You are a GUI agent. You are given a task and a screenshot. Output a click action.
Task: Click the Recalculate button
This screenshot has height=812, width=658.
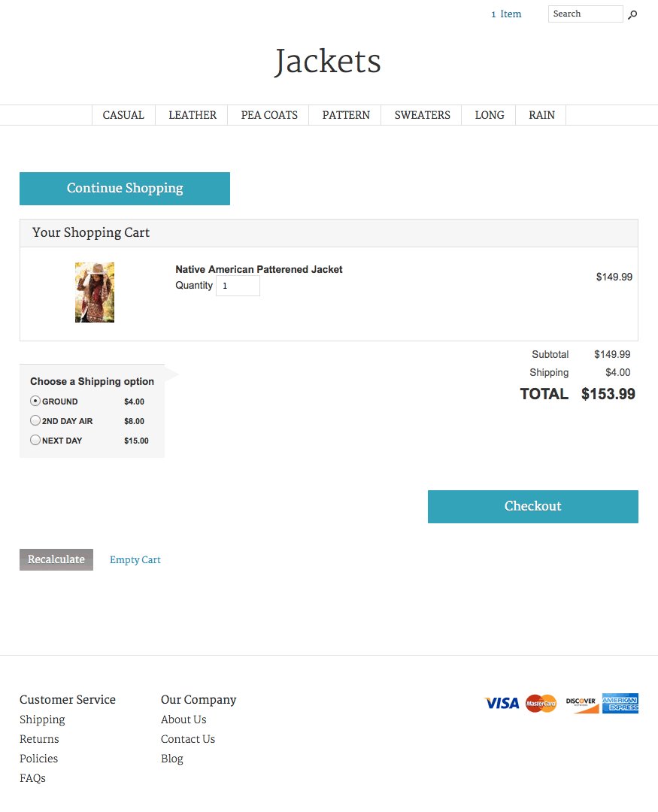(56, 559)
